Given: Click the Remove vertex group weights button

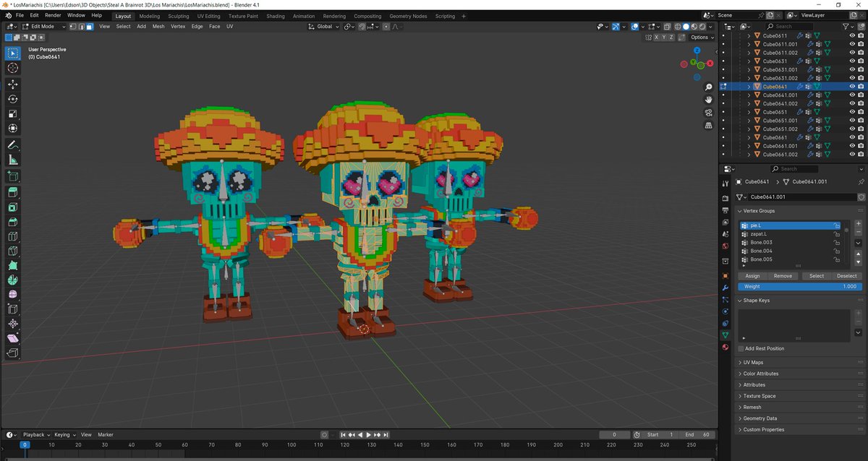Looking at the screenshot, I should point(783,276).
